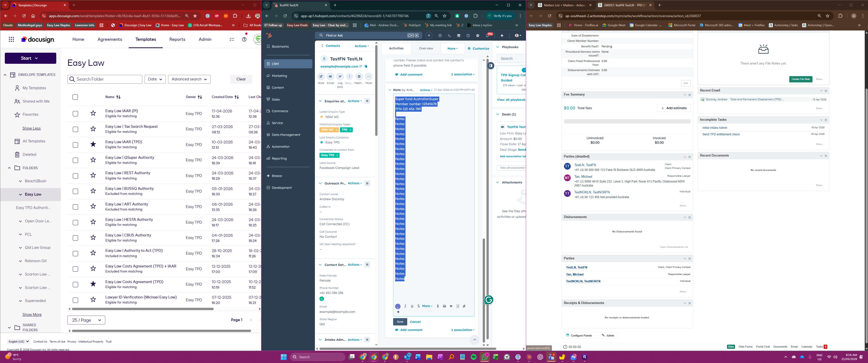Click the Docusign apps grid icon

click(x=11, y=39)
